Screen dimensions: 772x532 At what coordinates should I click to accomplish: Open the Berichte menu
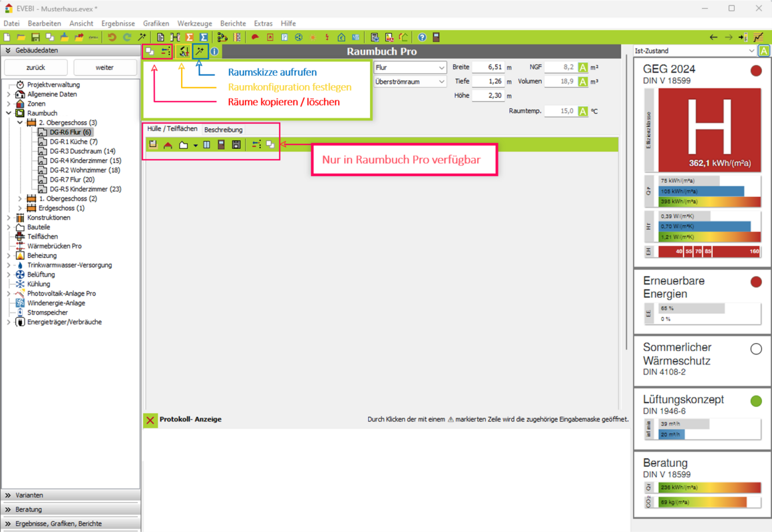tap(233, 23)
